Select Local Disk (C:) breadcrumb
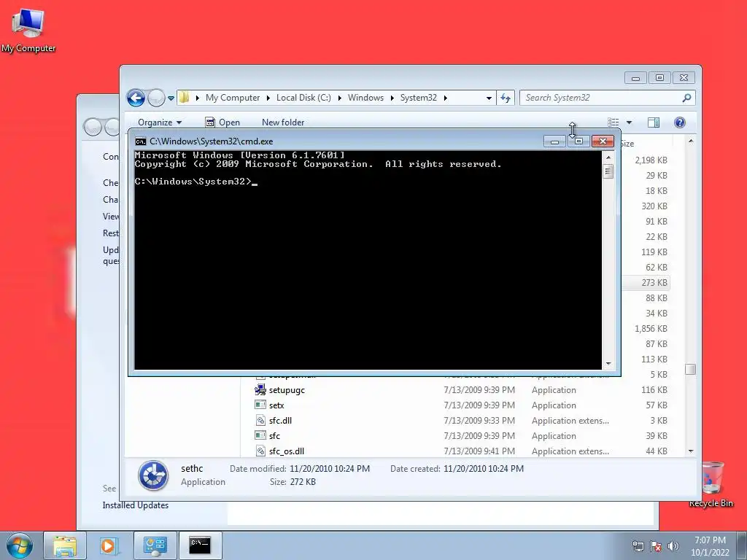This screenshot has height=560, width=747. [x=303, y=98]
